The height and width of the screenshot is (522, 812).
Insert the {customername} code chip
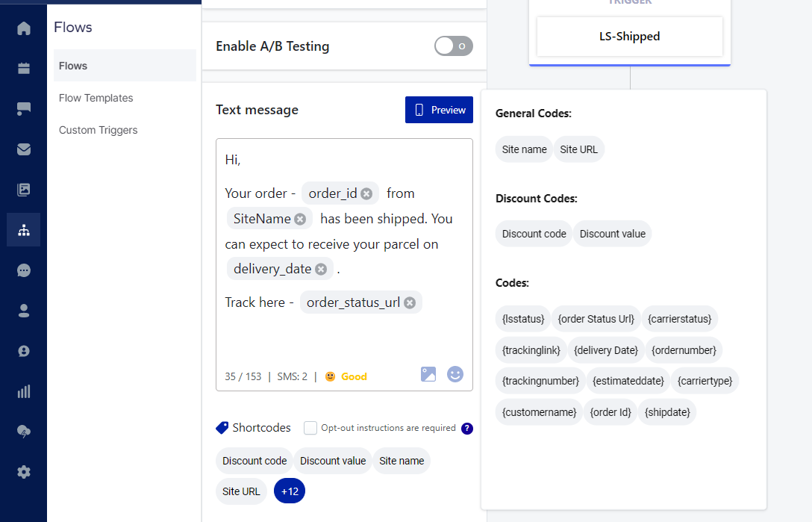click(x=540, y=412)
